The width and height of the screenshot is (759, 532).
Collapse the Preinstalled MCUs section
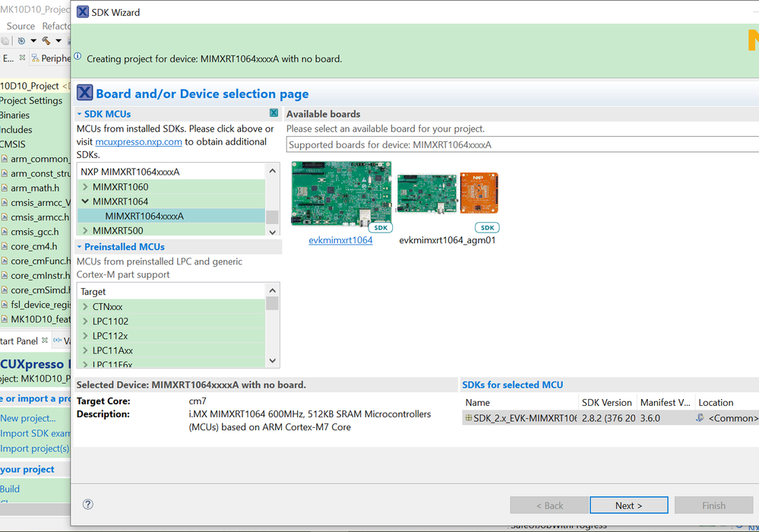(79, 247)
